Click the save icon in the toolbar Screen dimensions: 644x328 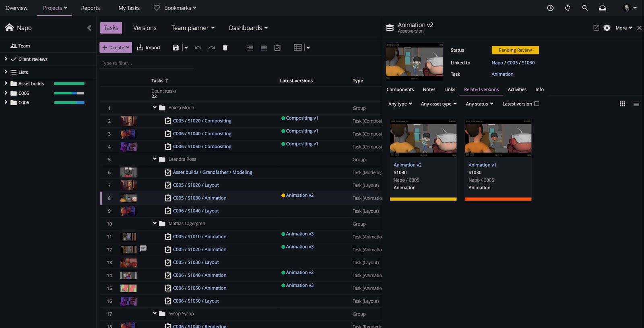[x=175, y=48]
